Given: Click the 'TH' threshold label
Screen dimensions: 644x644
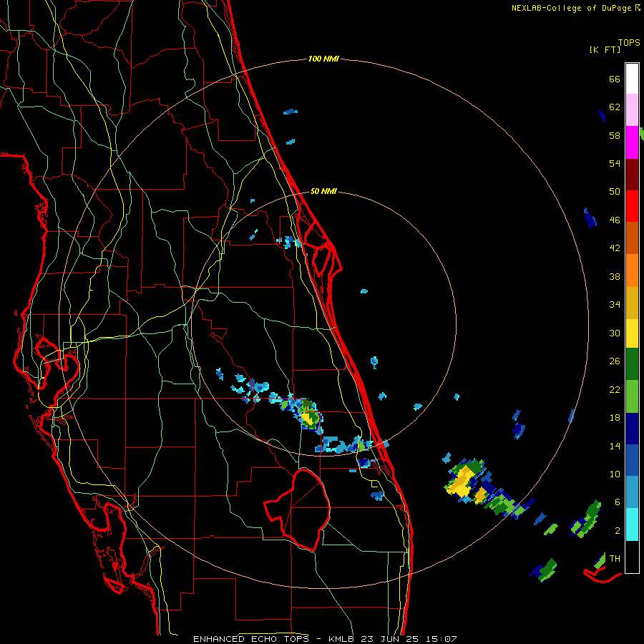Looking at the screenshot, I should pyautogui.click(x=615, y=559).
